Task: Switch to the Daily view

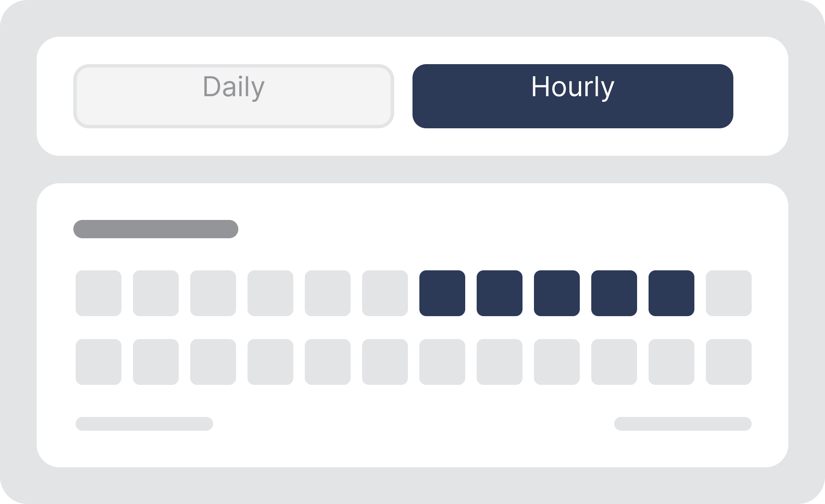Action: (234, 96)
